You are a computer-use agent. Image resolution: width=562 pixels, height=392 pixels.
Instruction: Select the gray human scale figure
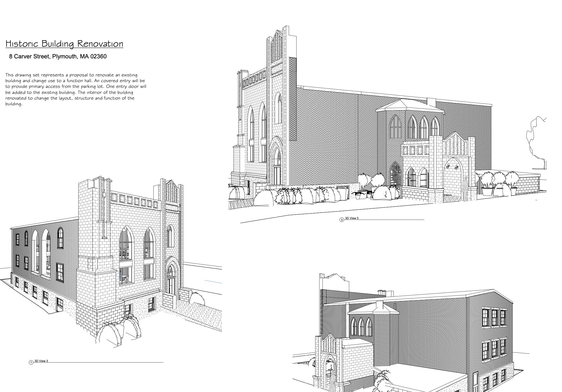coord(466,188)
